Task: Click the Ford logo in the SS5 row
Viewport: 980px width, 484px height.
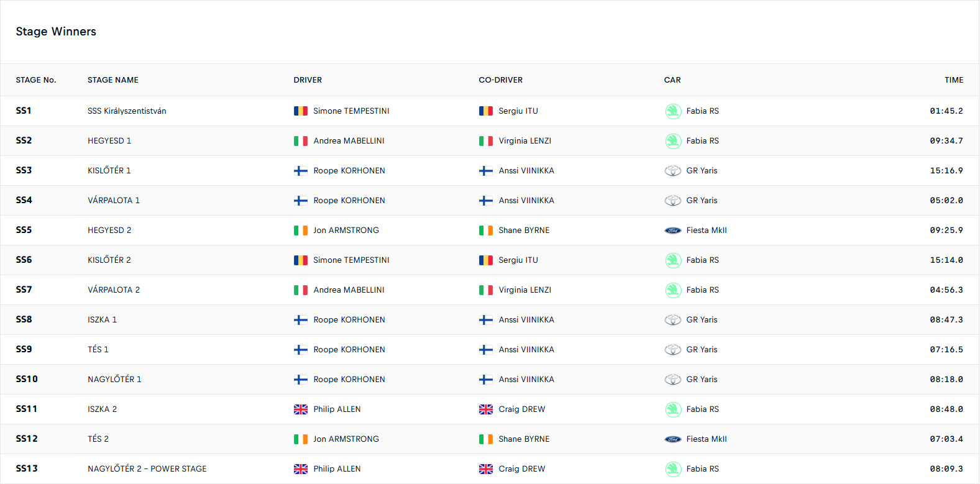Action: [x=673, y=231]
